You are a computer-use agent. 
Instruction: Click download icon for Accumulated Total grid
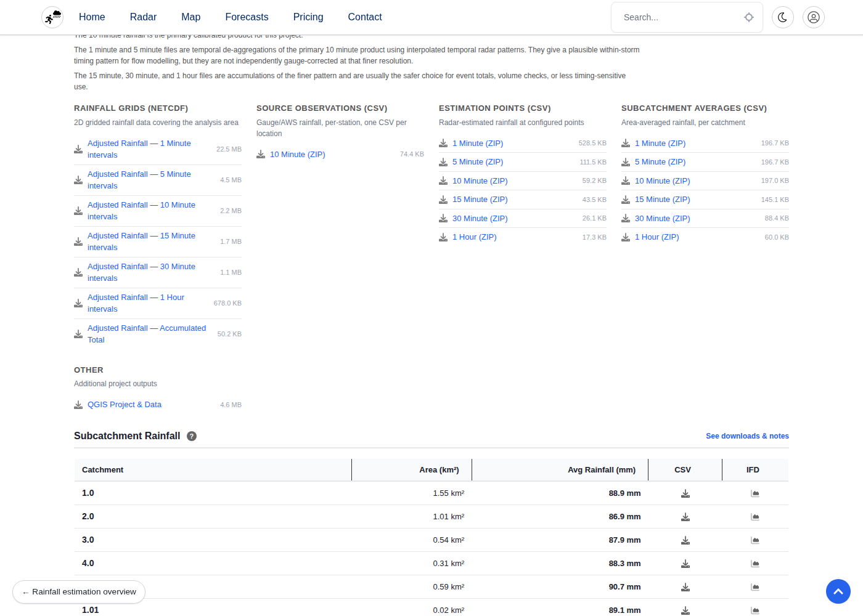[78, 334]
